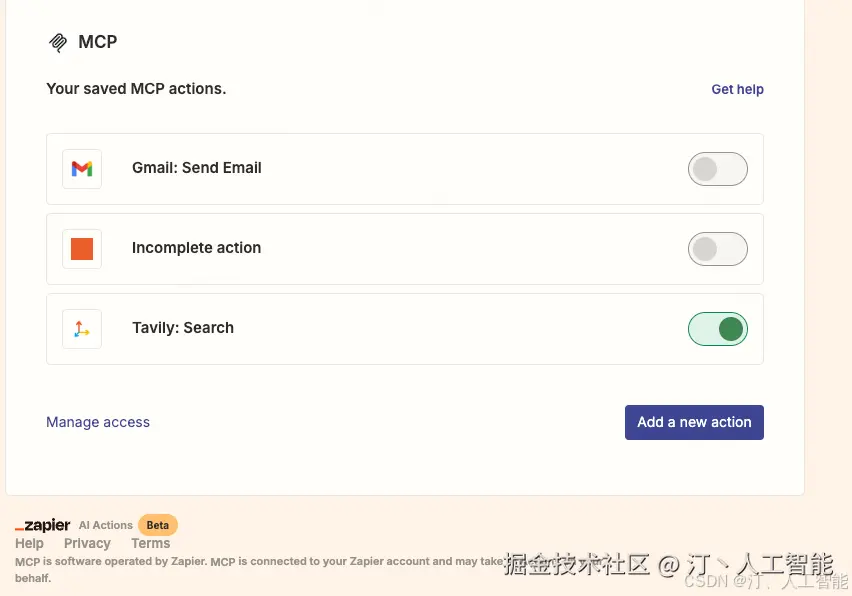Screen dimensions: 852x596
Task: Open the Privacy footer link
Action: [87, 543]
